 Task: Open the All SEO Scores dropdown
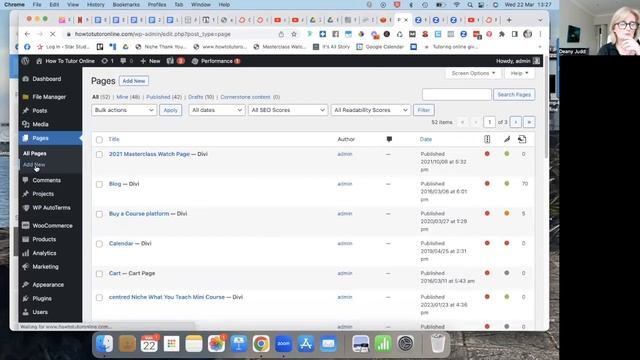pos(288,110)
